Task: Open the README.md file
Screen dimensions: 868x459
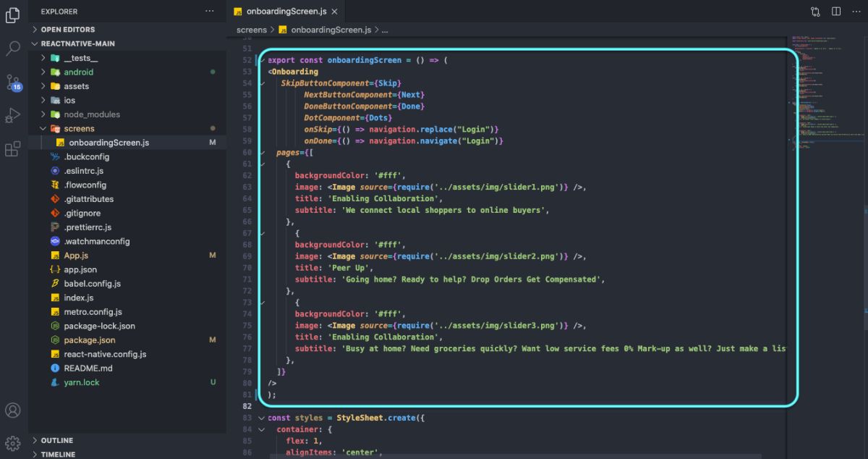Action: click(x=127, y=369)
